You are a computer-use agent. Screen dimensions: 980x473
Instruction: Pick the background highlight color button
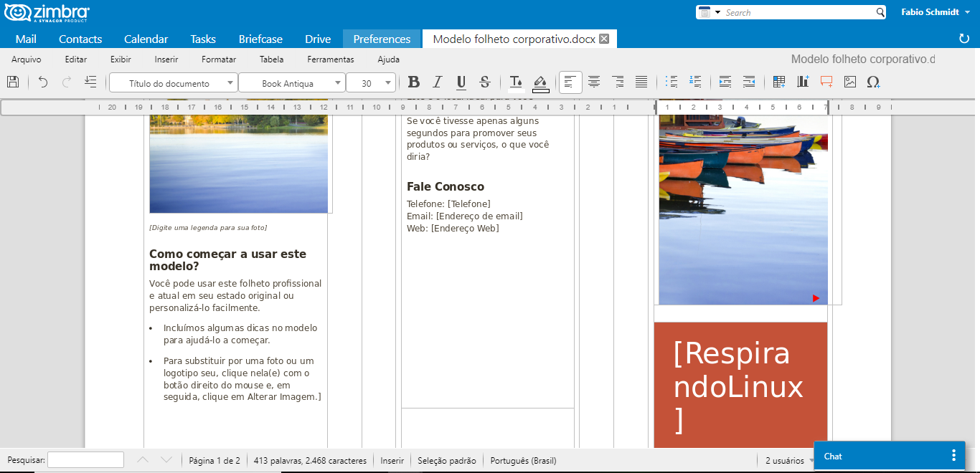point(541,82)
